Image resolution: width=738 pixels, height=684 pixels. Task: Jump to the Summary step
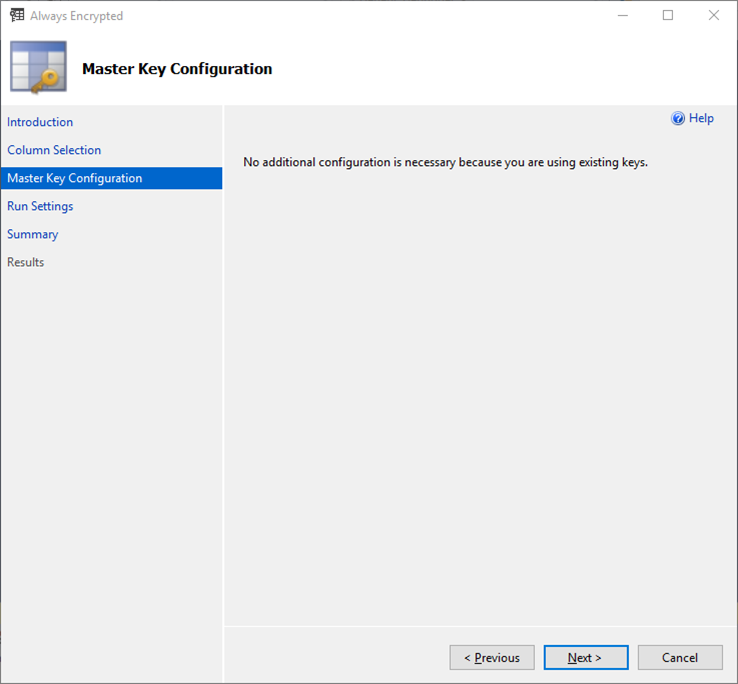tap(33, 234)
